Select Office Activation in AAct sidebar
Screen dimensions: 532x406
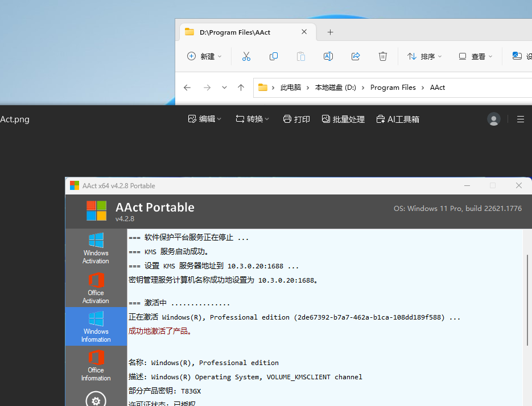[96, 288]
